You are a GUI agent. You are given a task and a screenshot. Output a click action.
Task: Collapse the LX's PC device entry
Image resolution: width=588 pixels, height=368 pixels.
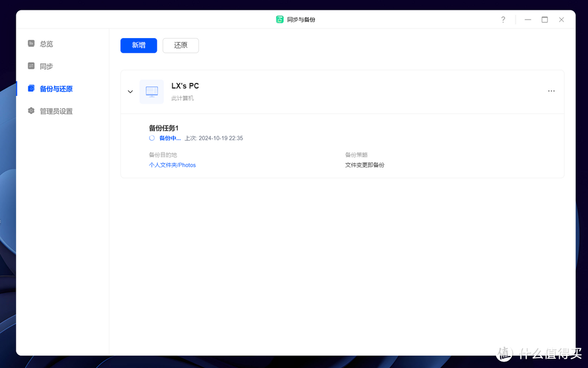(x=130, y=91)
